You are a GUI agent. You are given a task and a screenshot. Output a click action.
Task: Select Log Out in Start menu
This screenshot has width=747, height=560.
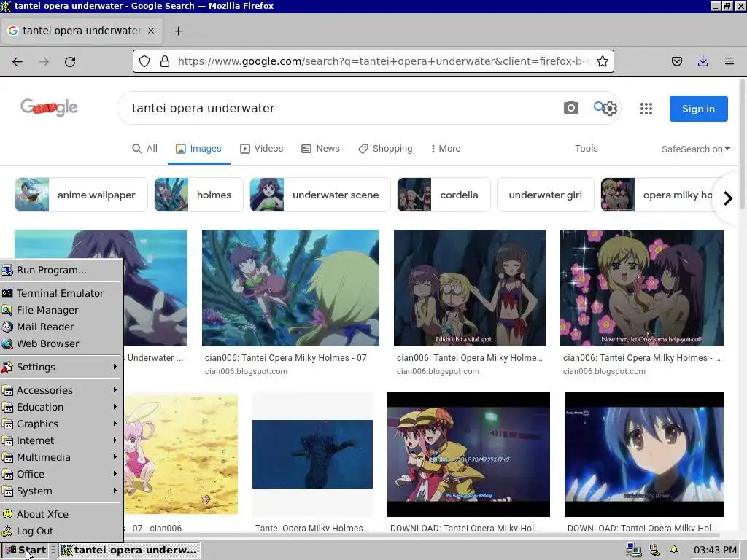62,531
